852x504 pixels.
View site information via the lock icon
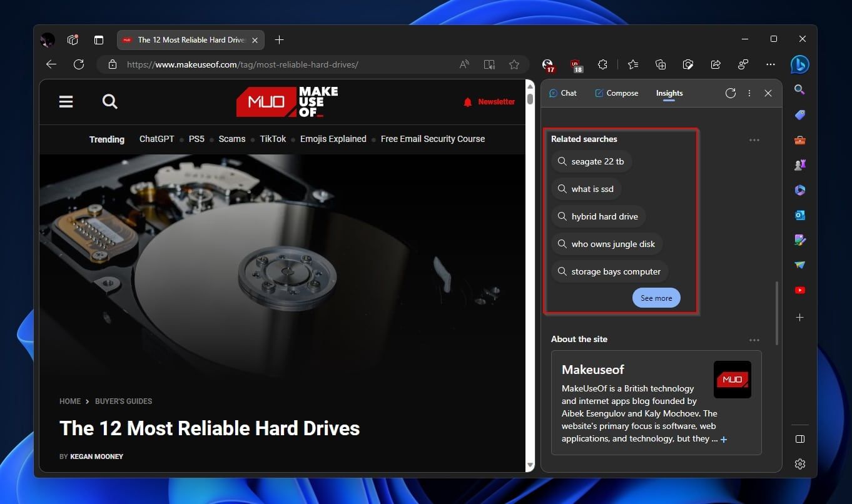(113, 64)
